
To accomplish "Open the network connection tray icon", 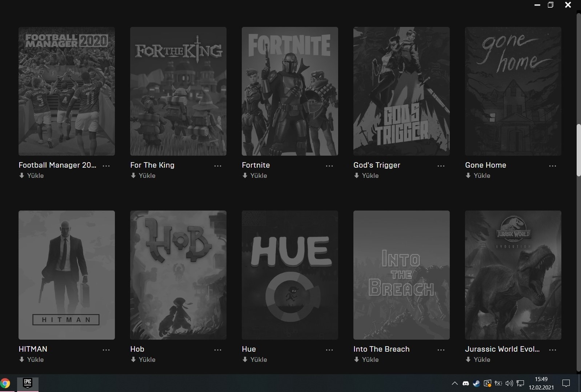I will point(521,383).
